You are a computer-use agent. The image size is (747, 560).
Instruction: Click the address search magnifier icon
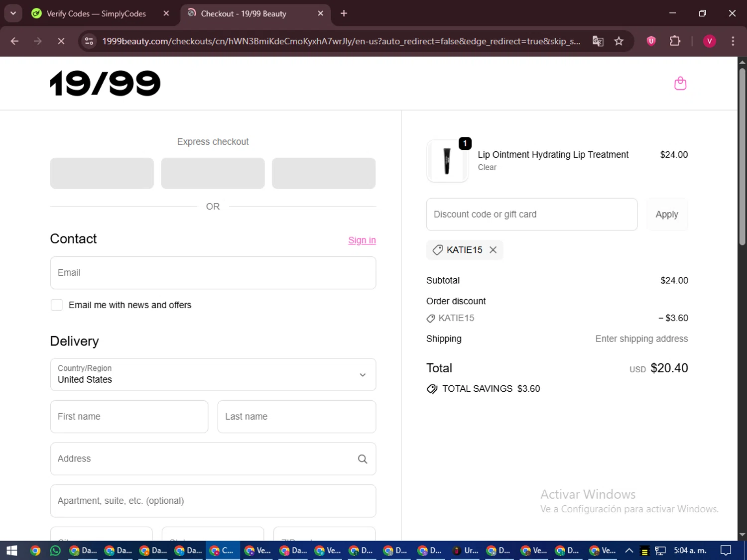pos(363,459)
